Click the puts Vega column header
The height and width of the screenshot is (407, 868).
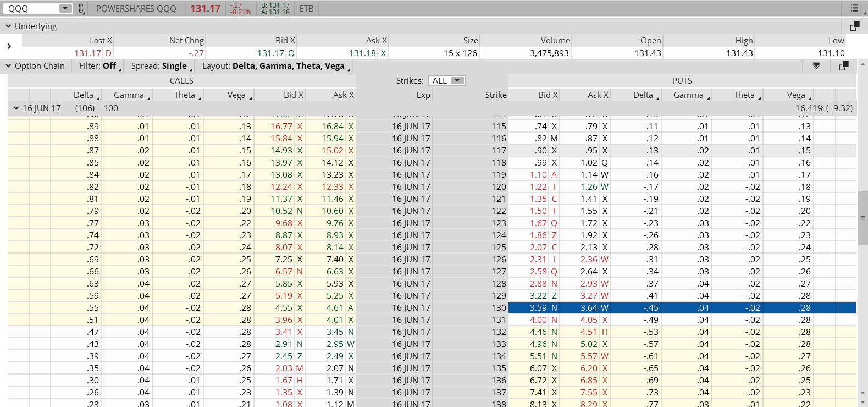pos(795,95)
